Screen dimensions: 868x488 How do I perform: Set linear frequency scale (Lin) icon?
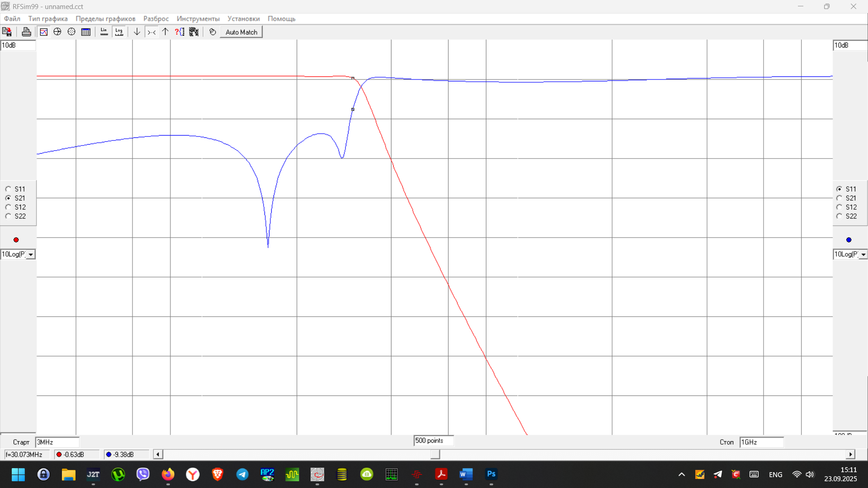(104, 32)
